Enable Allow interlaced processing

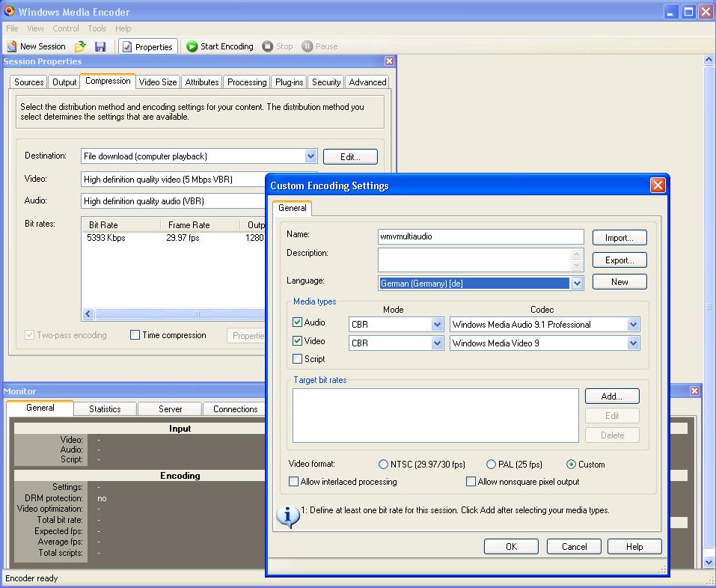[293, 482]
